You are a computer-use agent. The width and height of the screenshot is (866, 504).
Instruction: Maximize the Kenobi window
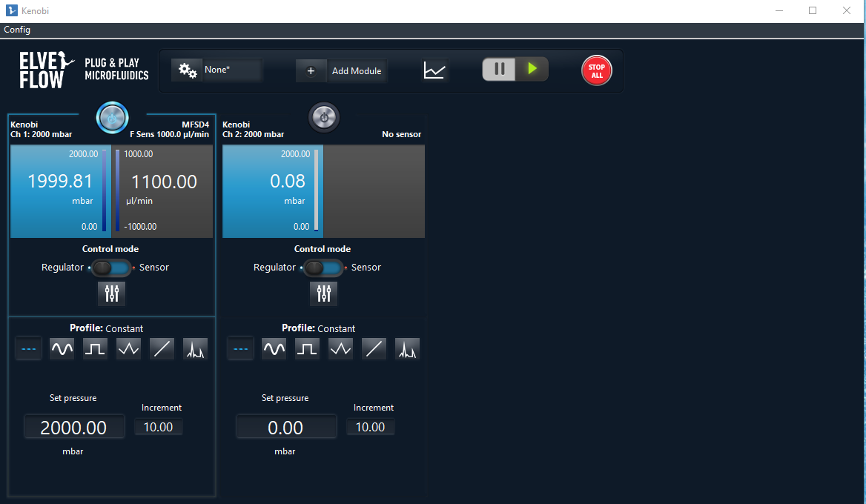click(813, 10)
